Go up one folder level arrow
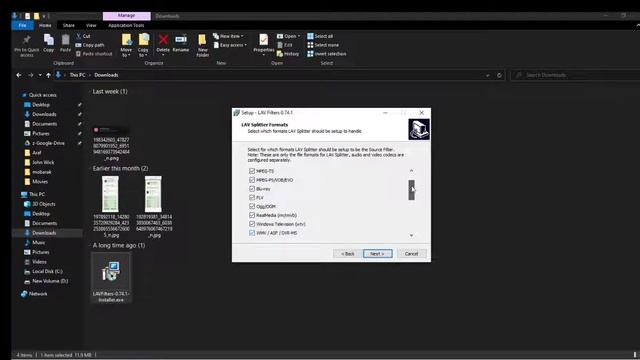 click(x=49, y=75)
